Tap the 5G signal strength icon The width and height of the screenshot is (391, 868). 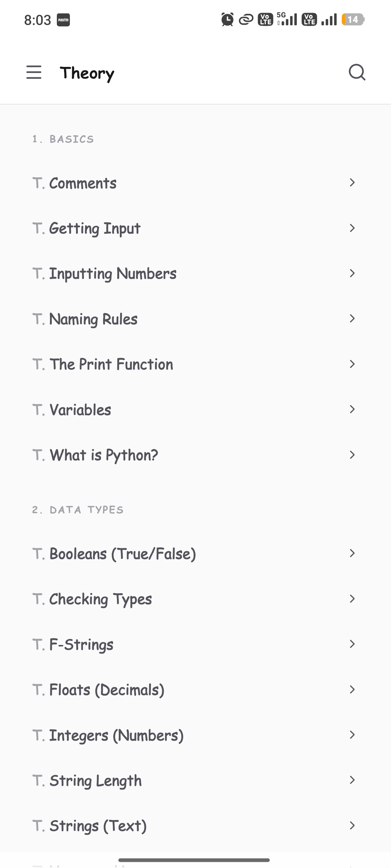pyautogui.click(x=287, y=19)
